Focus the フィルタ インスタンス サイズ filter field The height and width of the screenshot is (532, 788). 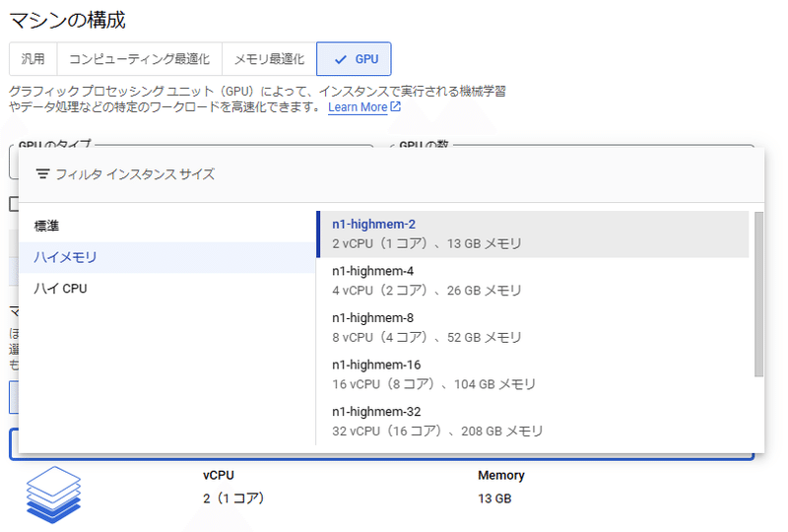click(x=391, y=174)
